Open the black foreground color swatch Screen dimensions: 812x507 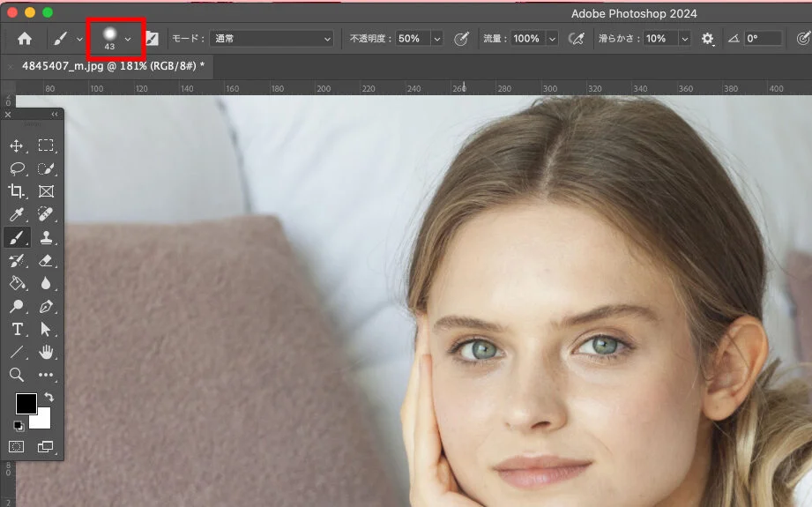point(26,404)
